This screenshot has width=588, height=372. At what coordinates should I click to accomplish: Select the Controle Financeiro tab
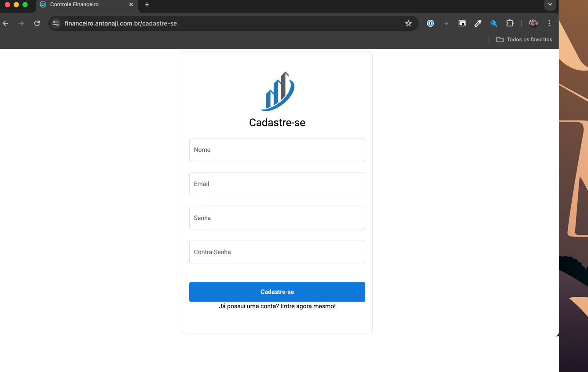87,5
